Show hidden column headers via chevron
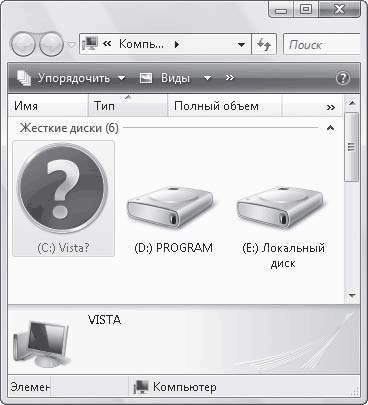Viewport: 368px width, 405px height. tap(330, 107)
